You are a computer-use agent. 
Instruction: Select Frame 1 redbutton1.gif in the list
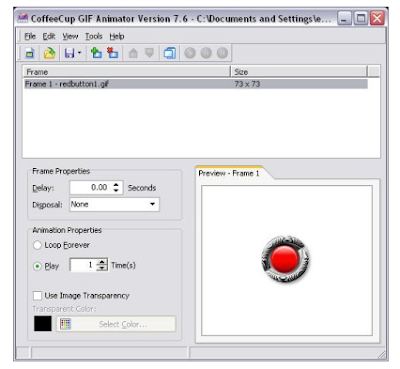click(196, 84)
